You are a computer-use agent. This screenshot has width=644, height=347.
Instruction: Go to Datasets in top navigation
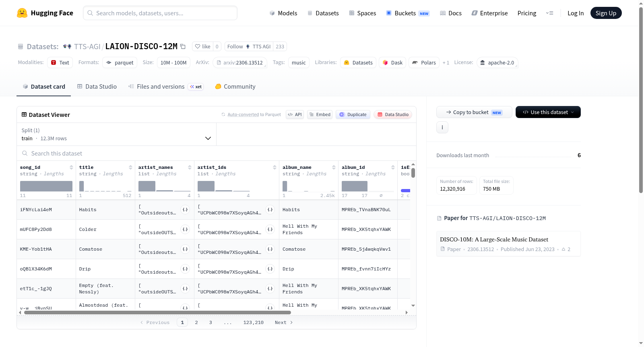[x=323, y=13]
